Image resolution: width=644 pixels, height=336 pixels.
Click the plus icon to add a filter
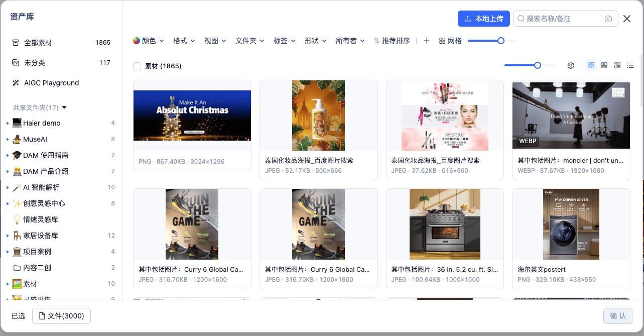coord(427,41)
